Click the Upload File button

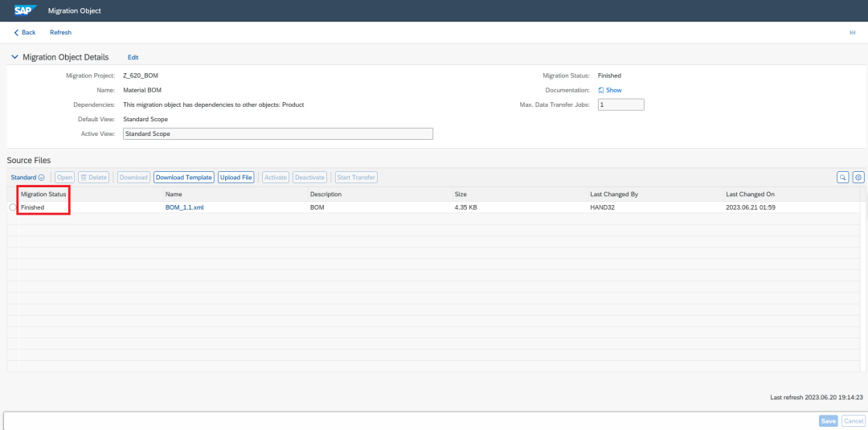coord(235,178)
